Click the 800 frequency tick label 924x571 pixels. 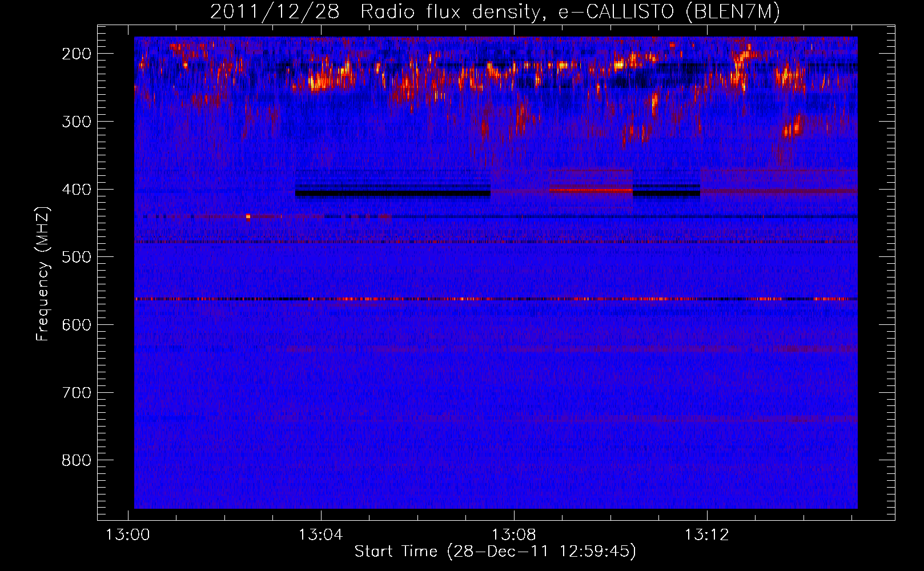pos(77,460)
